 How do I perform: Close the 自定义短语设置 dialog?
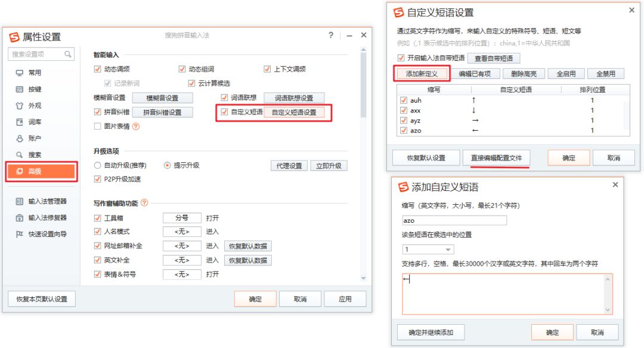(x=631, y=10)
